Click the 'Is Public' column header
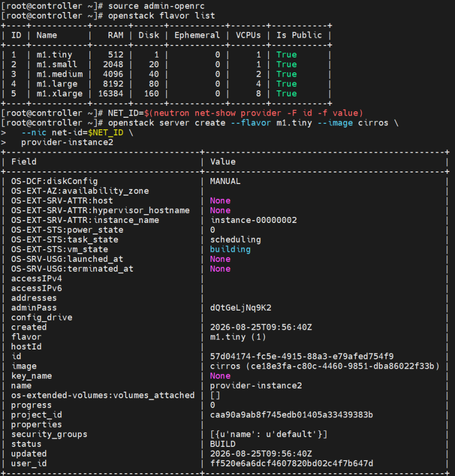This screenshot has height=476, width=455. pyautogui.click(x=299, y=35)
